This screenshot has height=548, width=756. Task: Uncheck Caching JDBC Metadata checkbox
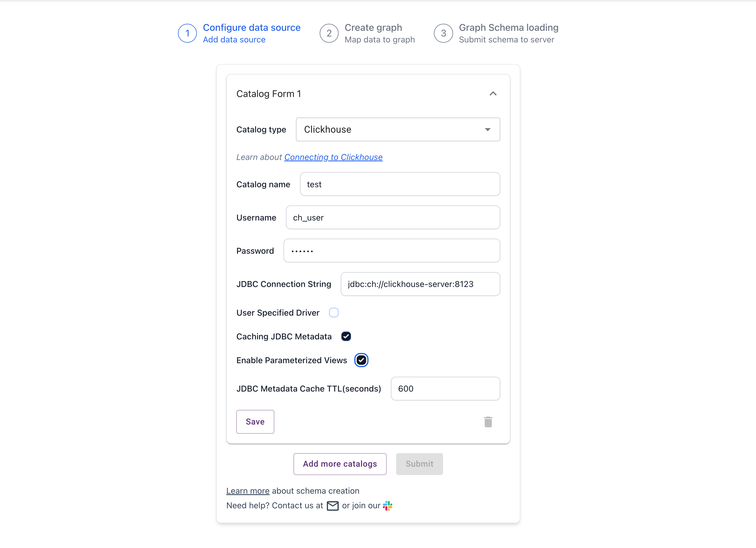(x=346, y=336)
